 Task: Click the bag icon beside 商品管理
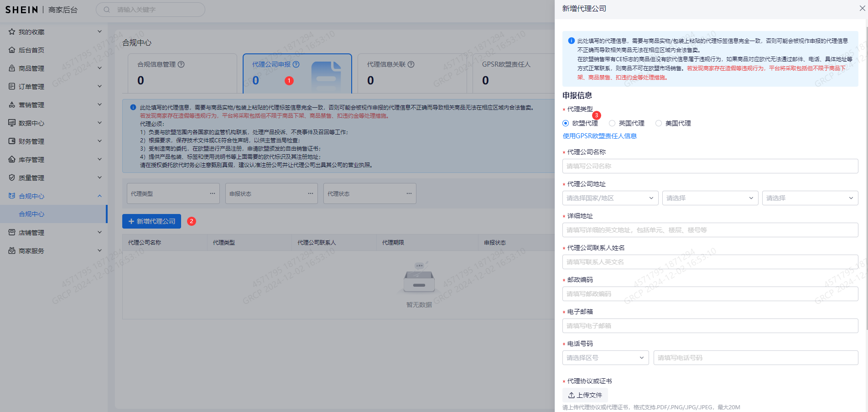(12, 68)
